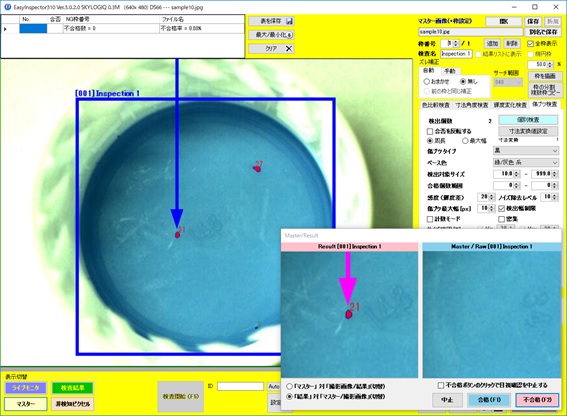
Task: Click the 別名で保存 button
Action: coord(543,32)
